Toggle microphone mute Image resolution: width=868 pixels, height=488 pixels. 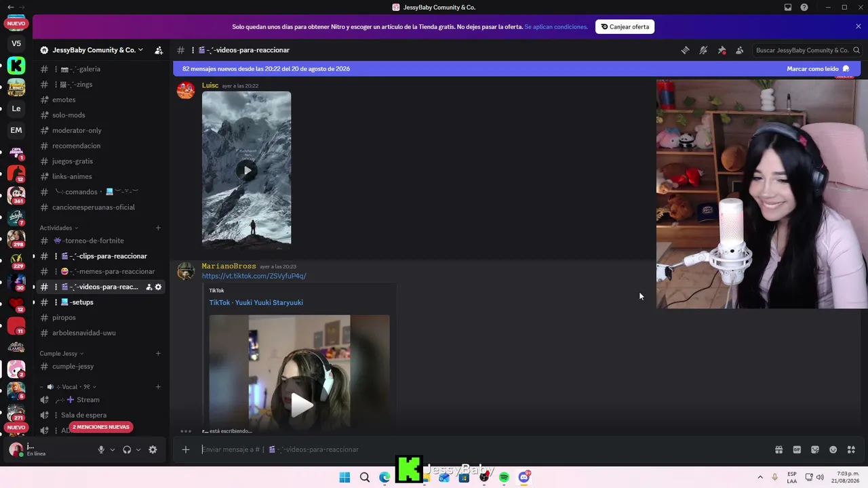click(x=101, y=449)
